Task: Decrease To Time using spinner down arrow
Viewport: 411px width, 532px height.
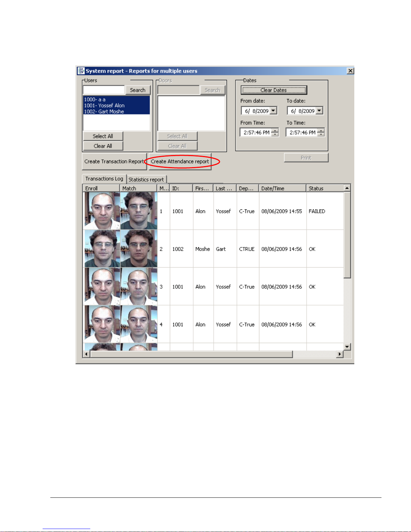Action: tap(321, 134)
